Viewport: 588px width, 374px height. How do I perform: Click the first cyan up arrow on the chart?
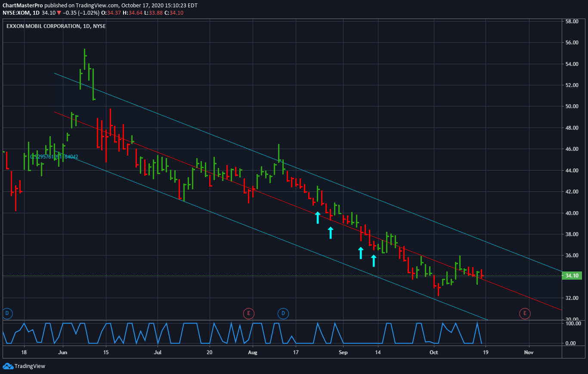(x=317, y=218)
